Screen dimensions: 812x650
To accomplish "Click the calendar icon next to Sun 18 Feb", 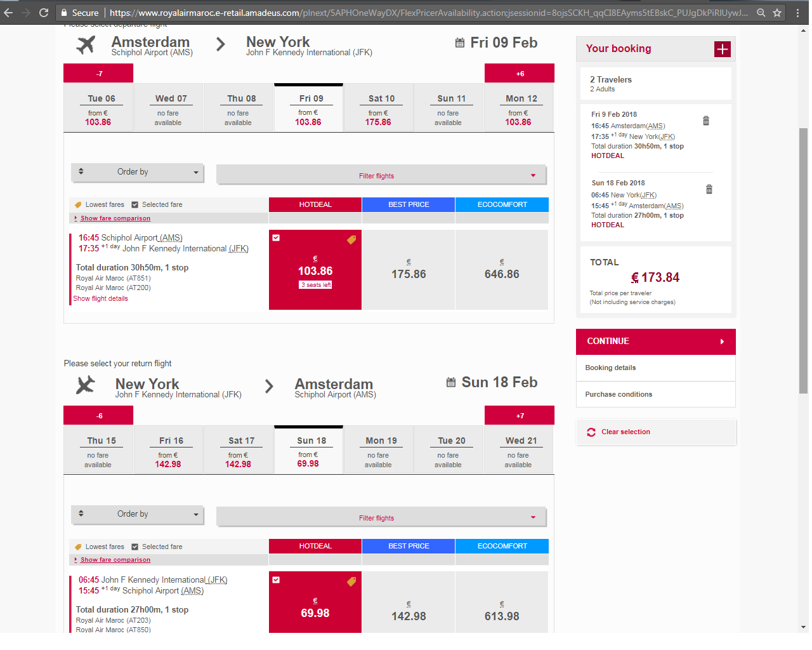I will coord(451,382).
